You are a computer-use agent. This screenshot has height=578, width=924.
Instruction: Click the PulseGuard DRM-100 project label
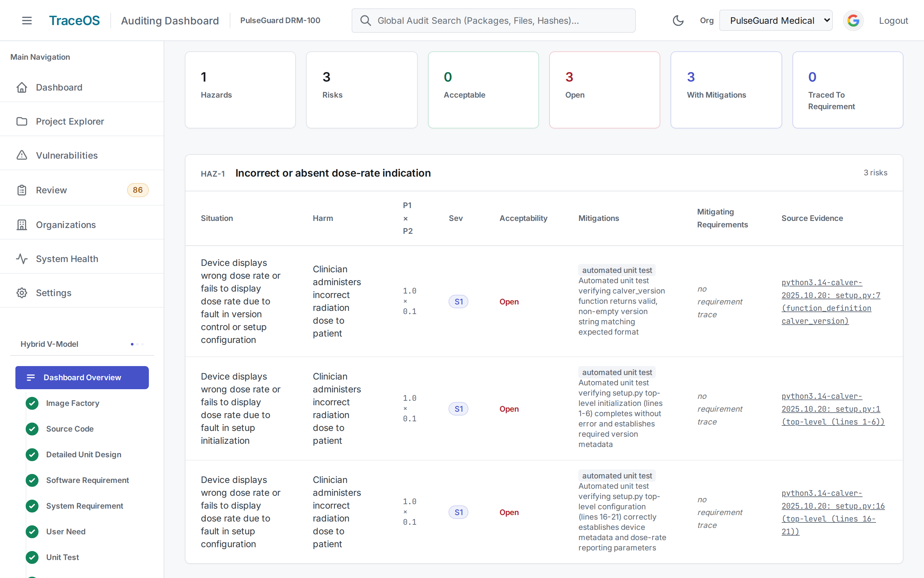point(280,21)
